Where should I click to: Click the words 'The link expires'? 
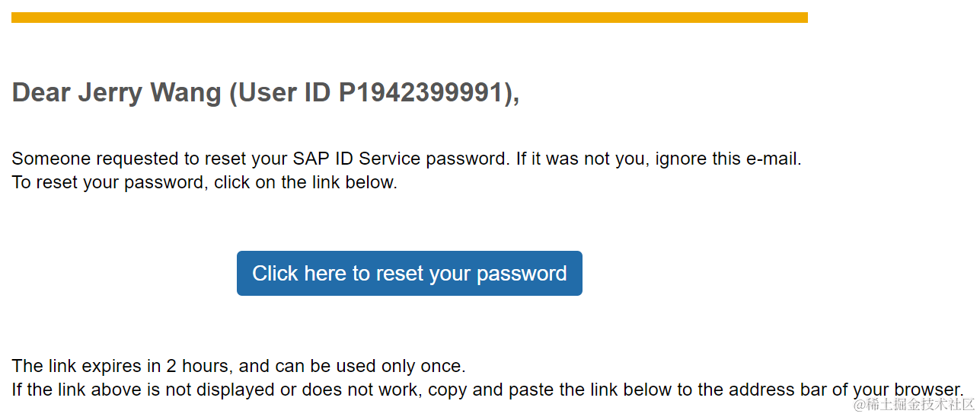point(72,367)
